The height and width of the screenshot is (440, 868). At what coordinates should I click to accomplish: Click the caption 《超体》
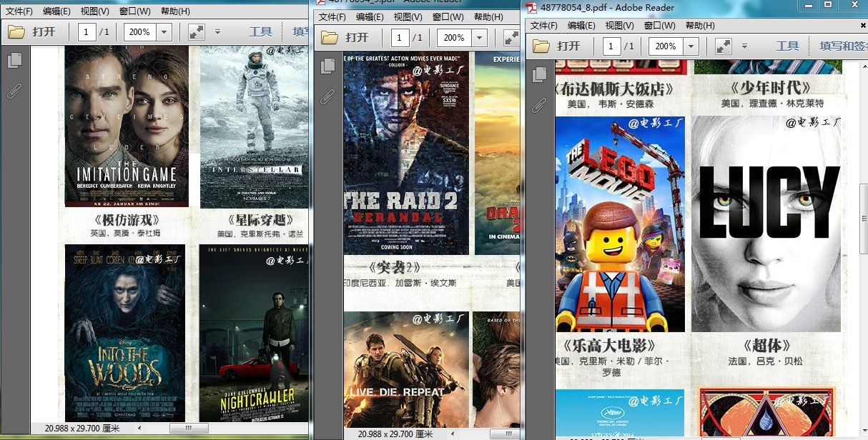pos(766,345)
